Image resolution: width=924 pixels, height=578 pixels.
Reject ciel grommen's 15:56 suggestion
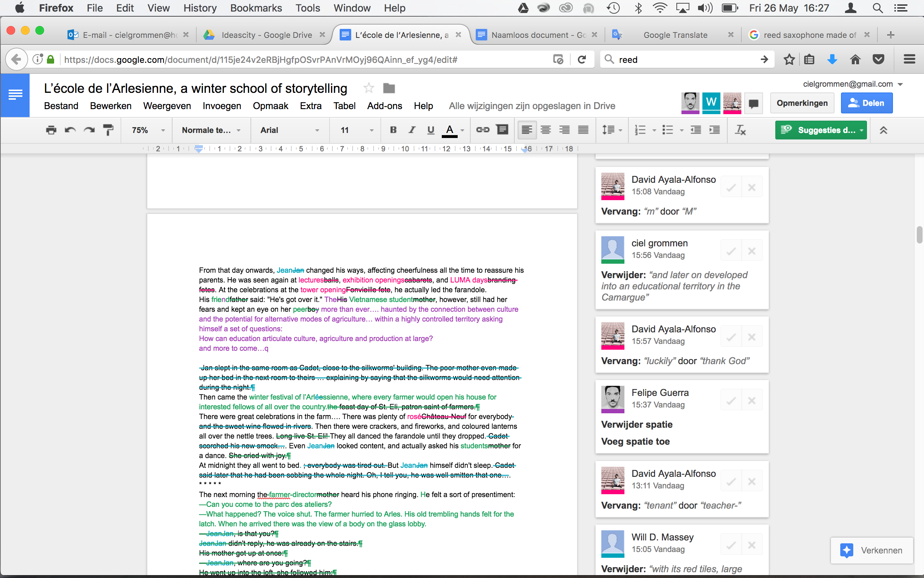752,251
